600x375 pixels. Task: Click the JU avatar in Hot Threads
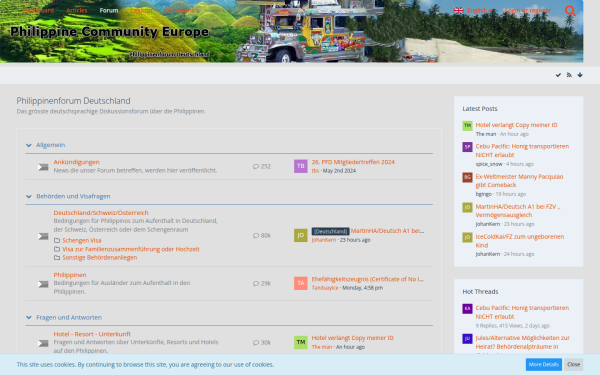[x=467, y=339]
